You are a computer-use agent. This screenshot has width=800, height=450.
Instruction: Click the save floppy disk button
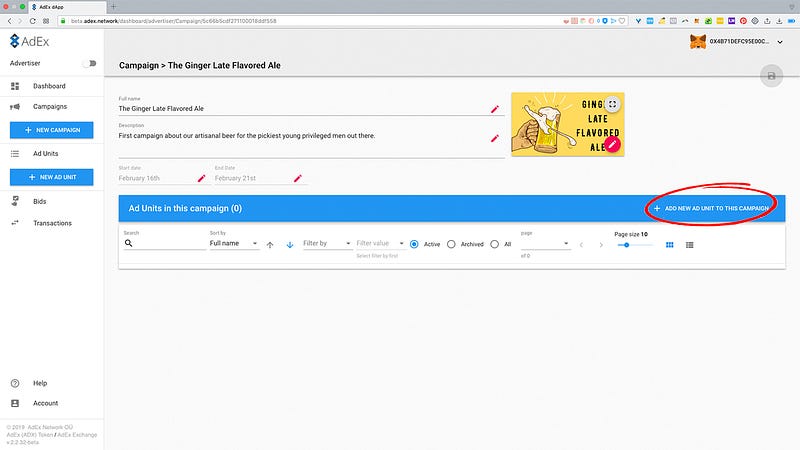(771, 76)
